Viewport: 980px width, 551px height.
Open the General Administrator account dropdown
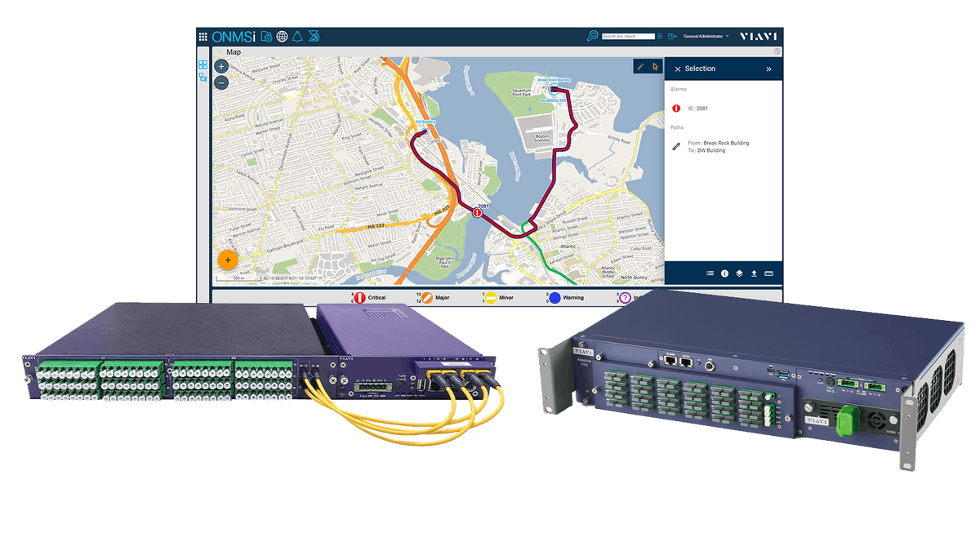coord(703,36)
